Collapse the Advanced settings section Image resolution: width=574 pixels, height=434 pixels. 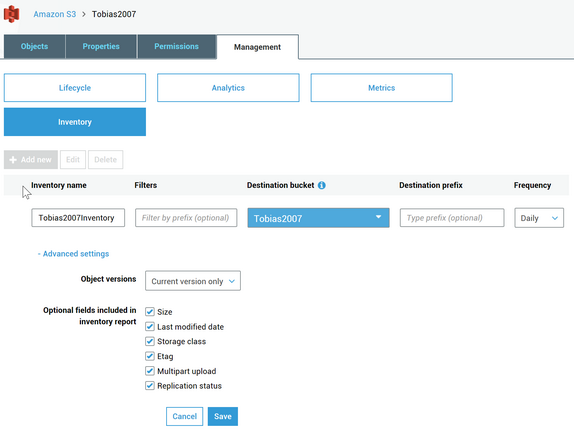pyautogui.click(x=74, y=254)
